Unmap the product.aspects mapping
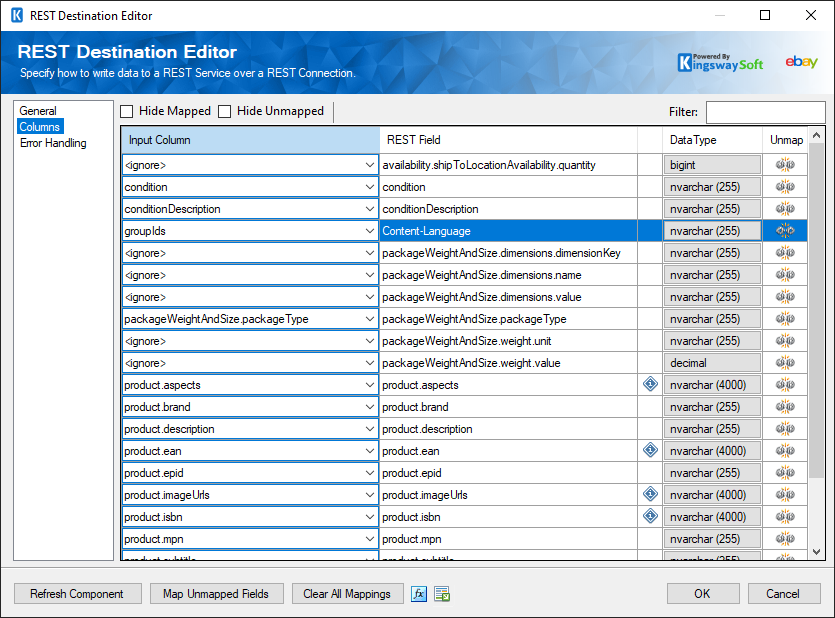835x618 pixels. [785, 385]
